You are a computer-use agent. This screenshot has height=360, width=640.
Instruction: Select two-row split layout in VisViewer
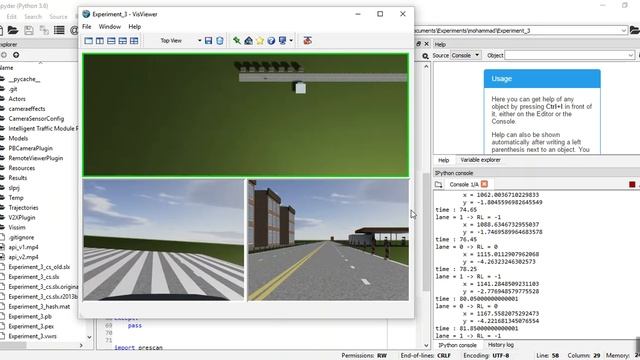(111, 41)
